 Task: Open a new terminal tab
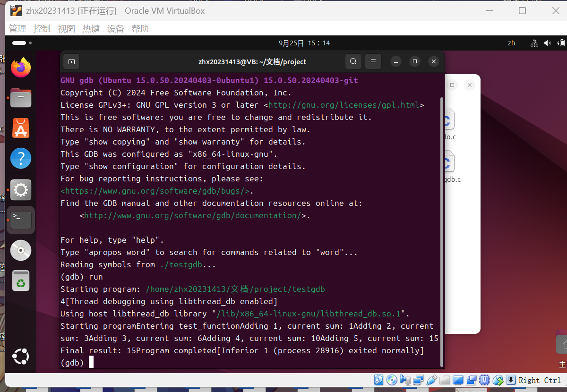click(x=71, y=61)
